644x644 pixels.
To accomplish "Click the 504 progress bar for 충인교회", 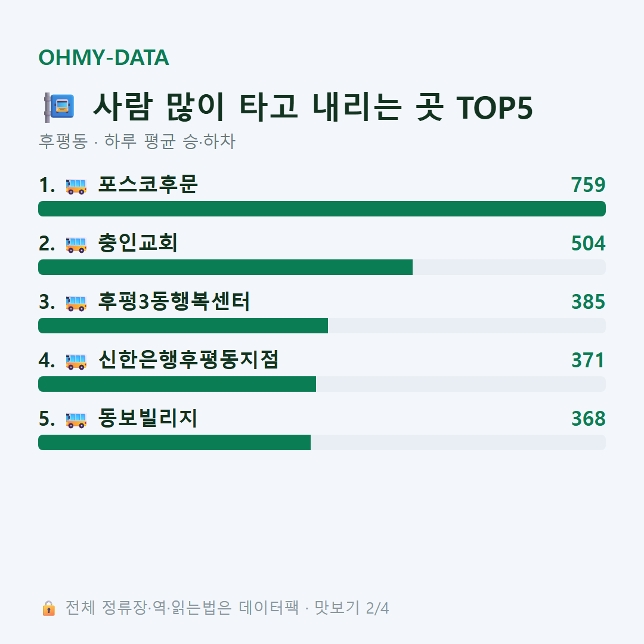I will 322,267.
